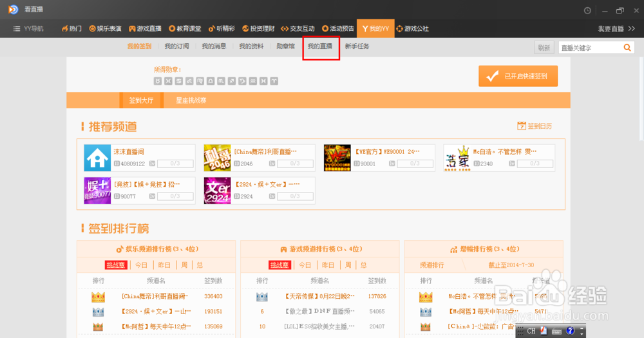Open the 签到日历 check-in calendar
Image resolution: width=644 pixels, height=338 pixels.
pos(535,126)
